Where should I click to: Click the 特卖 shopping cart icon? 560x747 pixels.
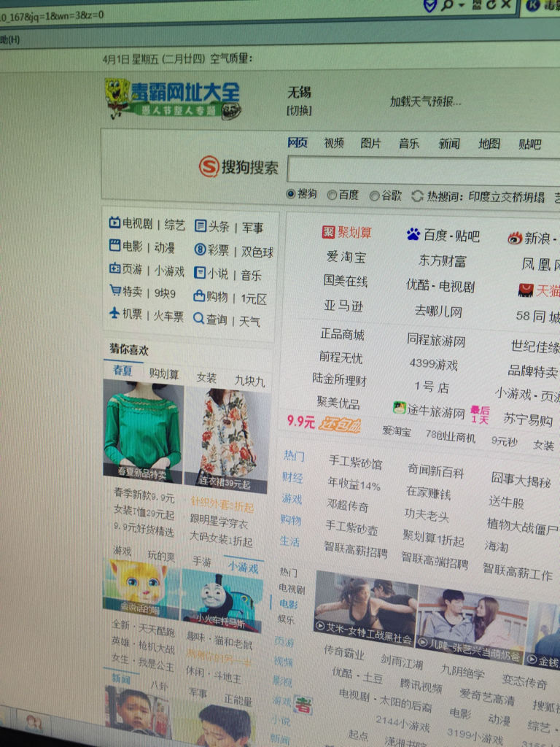[114, 290]
